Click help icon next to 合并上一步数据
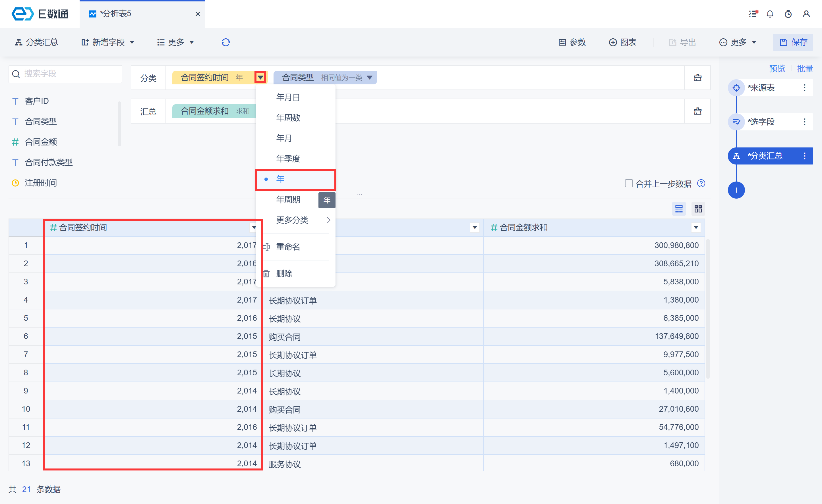Viewport: 822px width, 504px height. tap(701, 184)
